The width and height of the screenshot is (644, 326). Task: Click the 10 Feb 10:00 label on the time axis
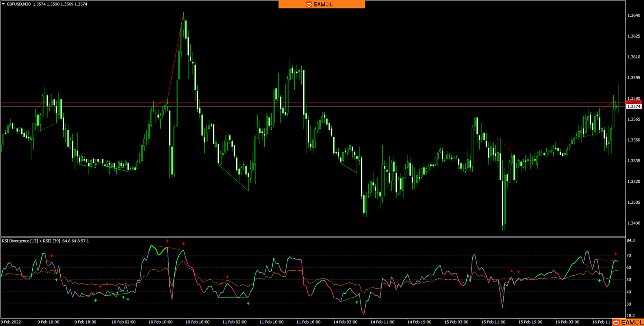coord(160,322)
